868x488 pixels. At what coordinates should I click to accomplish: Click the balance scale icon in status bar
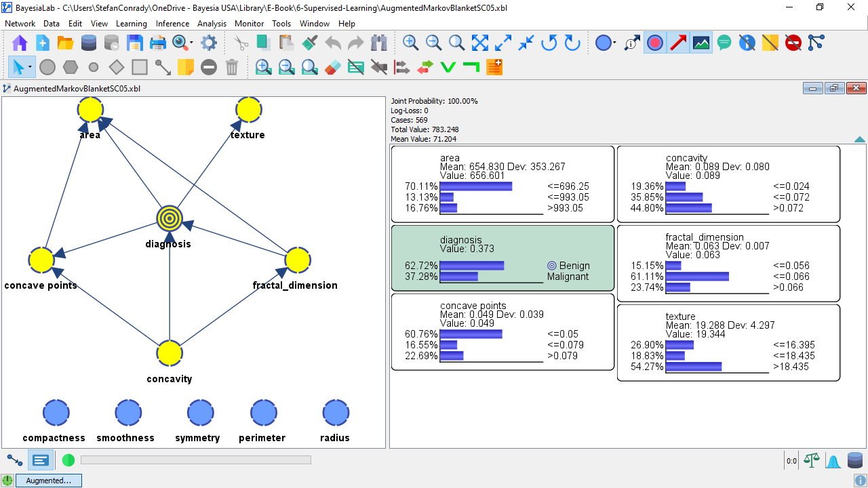click(811, 461)
